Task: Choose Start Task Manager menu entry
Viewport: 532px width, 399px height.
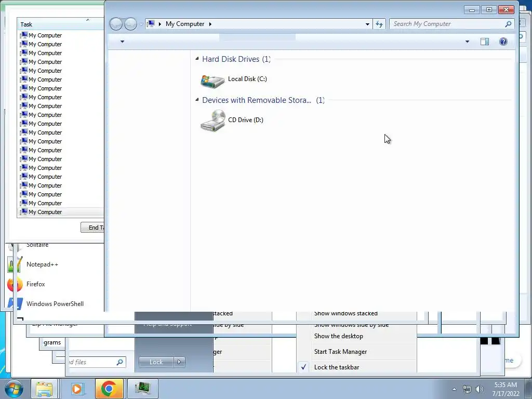Action: 341,352
